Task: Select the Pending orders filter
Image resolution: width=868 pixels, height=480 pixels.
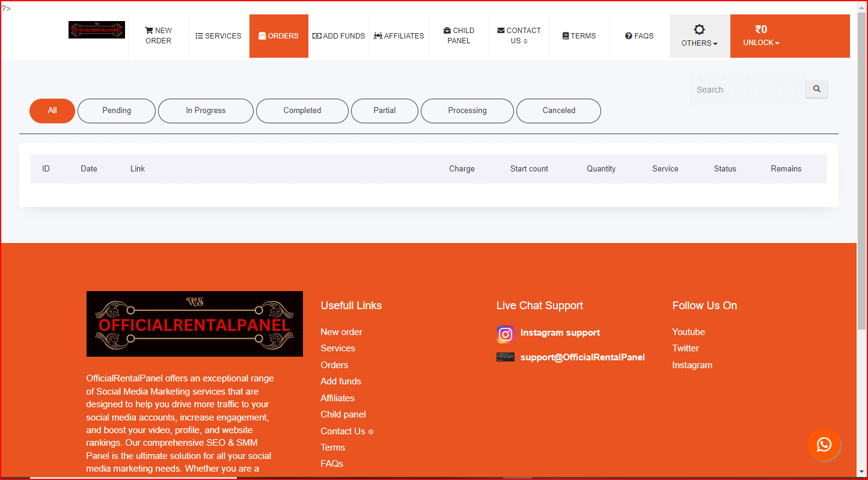Action: pos(116,111)
